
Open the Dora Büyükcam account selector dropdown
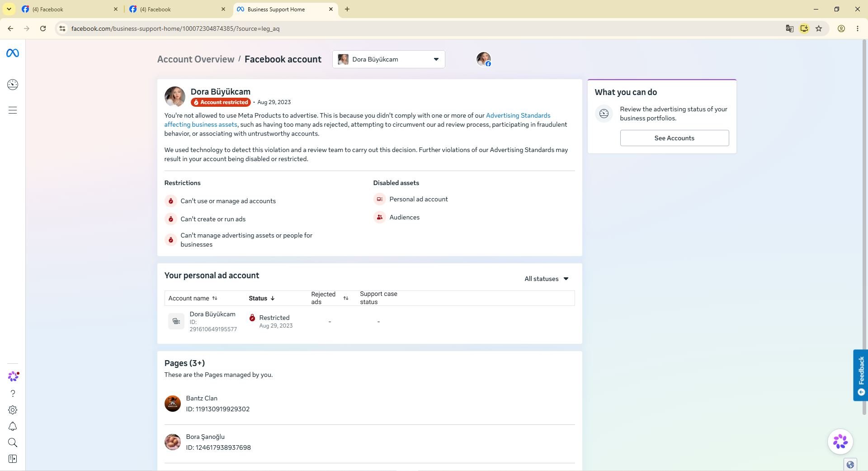click(389, 59)
